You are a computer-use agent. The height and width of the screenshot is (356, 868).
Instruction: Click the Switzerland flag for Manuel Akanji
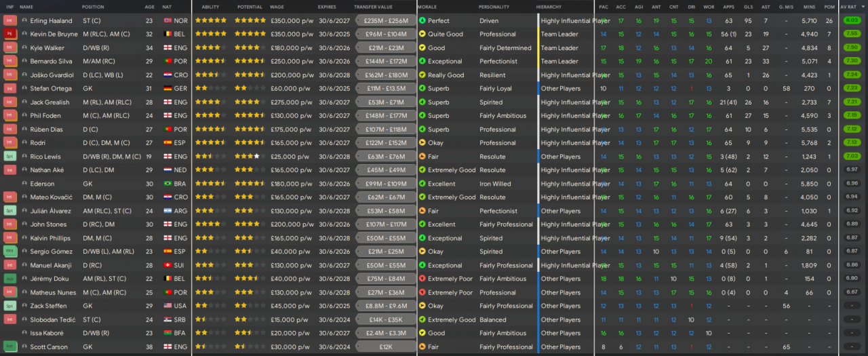coord(167,265)
